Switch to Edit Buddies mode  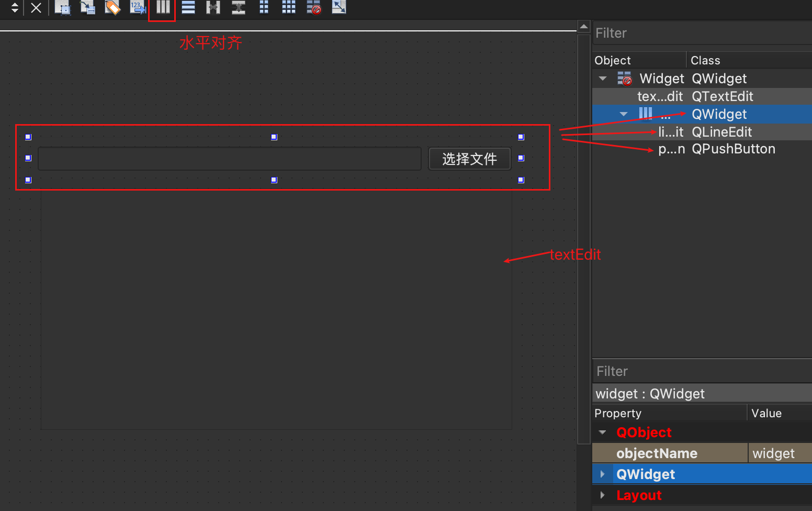(112, 7)
